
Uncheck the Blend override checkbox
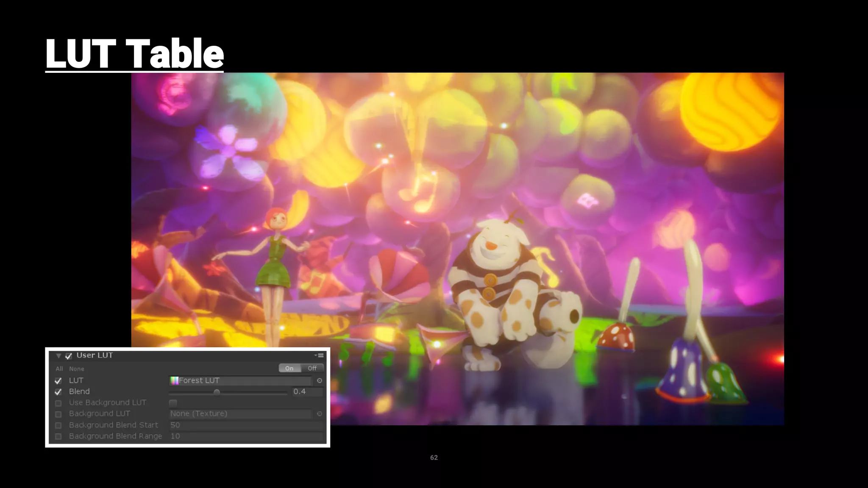click(58, 392)
